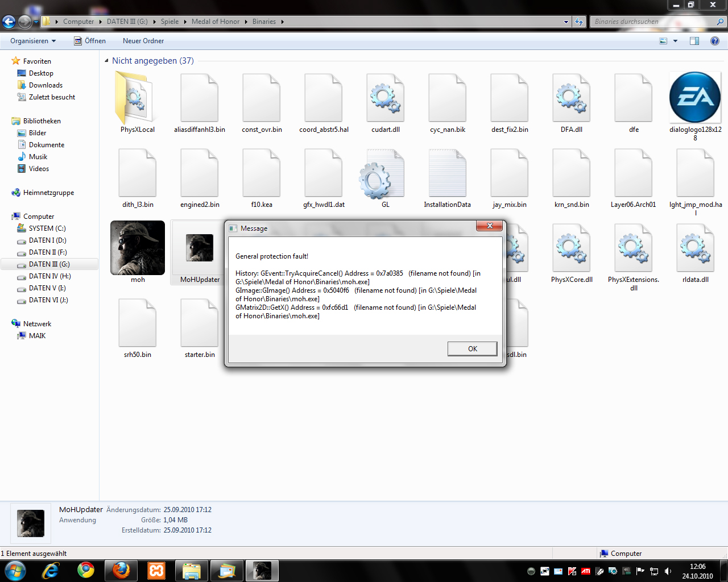
Task: Select the MoHUpdater application
Action: tap(200, 252)
